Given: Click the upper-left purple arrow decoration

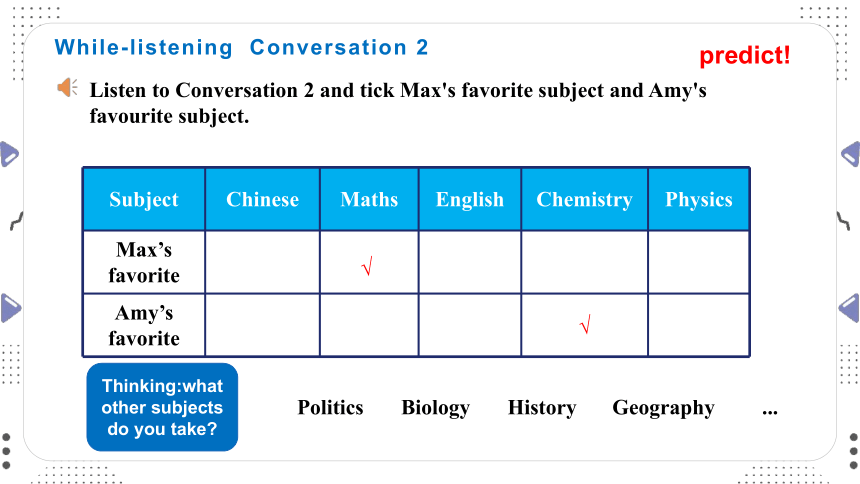Looking at the screenshot, I should (9, 154).
